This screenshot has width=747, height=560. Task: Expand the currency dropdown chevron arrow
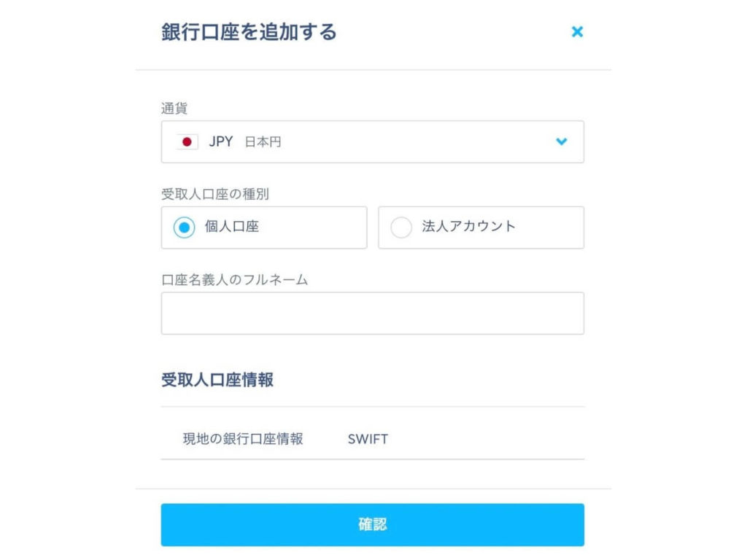click(562, 141)
